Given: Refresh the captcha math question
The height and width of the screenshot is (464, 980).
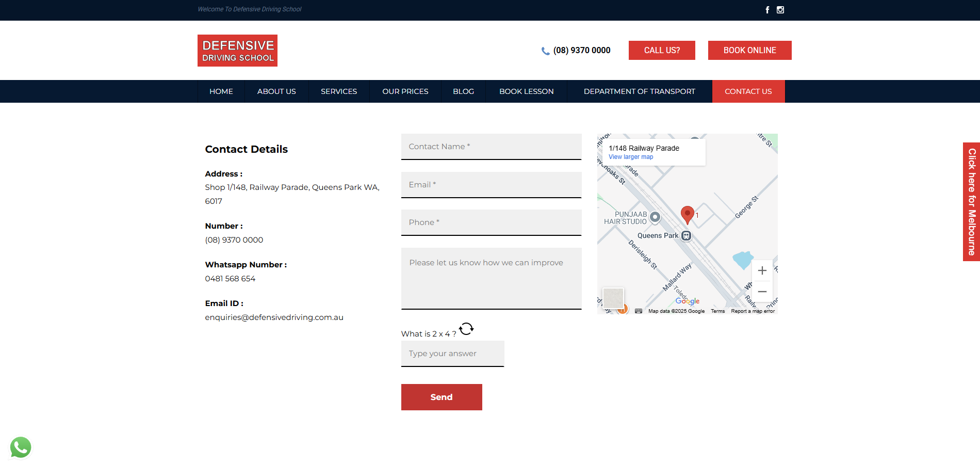Looking at the screenshot, I should pos(466,329).
